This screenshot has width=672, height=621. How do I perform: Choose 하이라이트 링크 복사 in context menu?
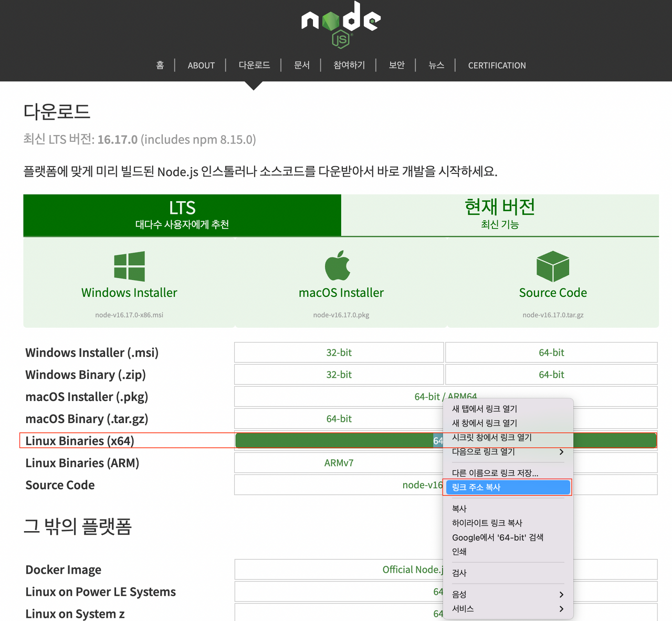tap(508, 523)
